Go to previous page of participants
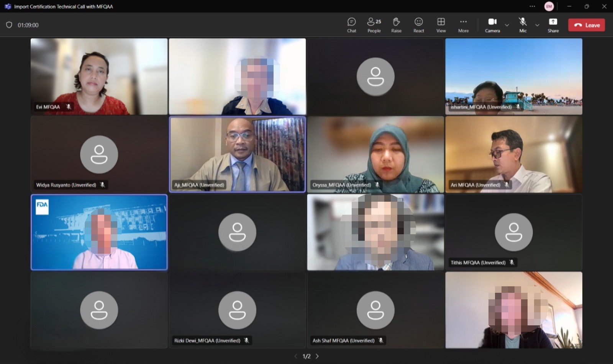This screenshot has width=613, height=364. click(x=296, y=356)
